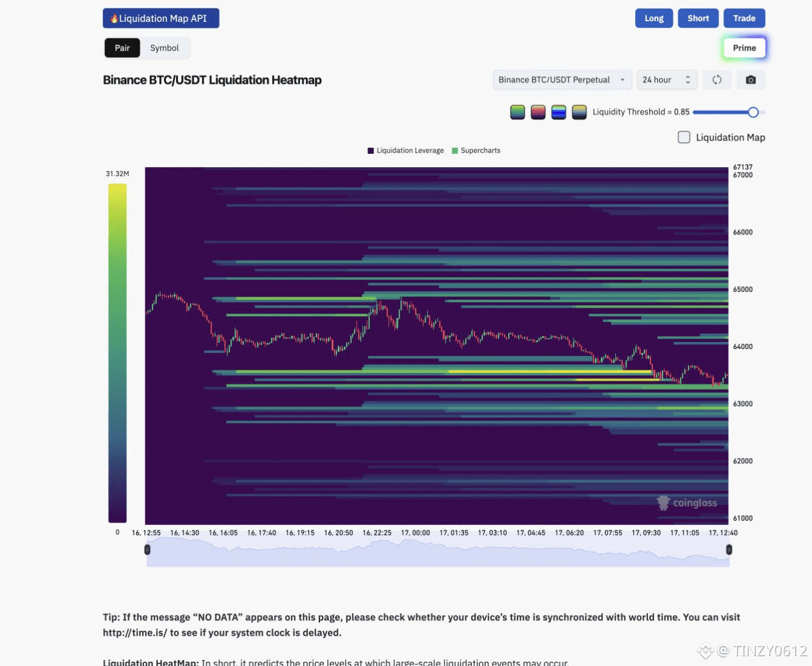Click the 62000 price axis label
This screenshot has height=666, width=812.
[x=743, y=461]
